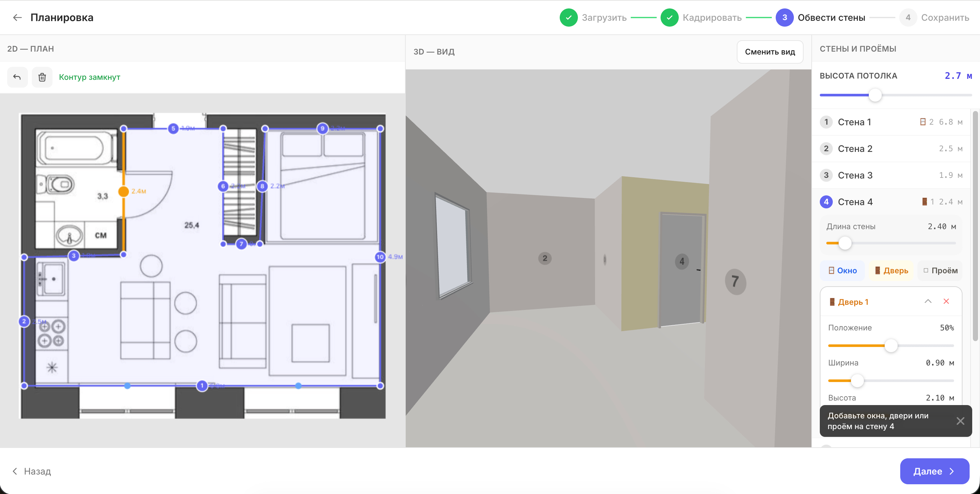Go to the Кадрировать step
This screenshot has width=980, height=494.
[701, 18]
